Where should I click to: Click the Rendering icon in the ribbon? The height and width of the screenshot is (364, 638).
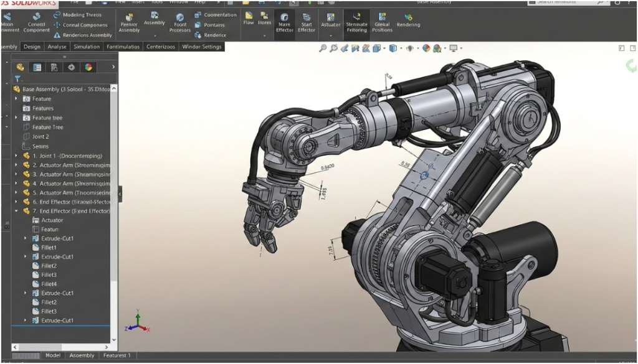tap(408, 20)
